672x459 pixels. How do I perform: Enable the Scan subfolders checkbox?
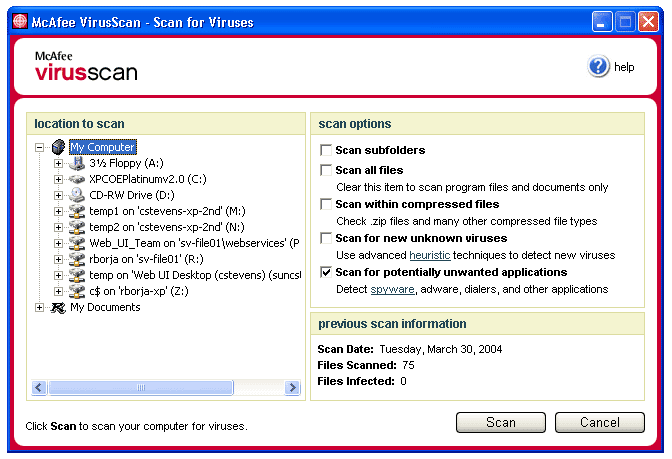coord(326,150)
